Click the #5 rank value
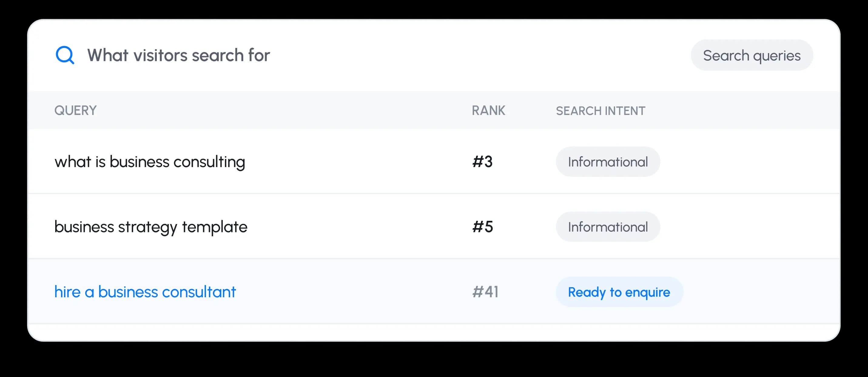Screen dimensions: 868x377 (x=483, y=227)
